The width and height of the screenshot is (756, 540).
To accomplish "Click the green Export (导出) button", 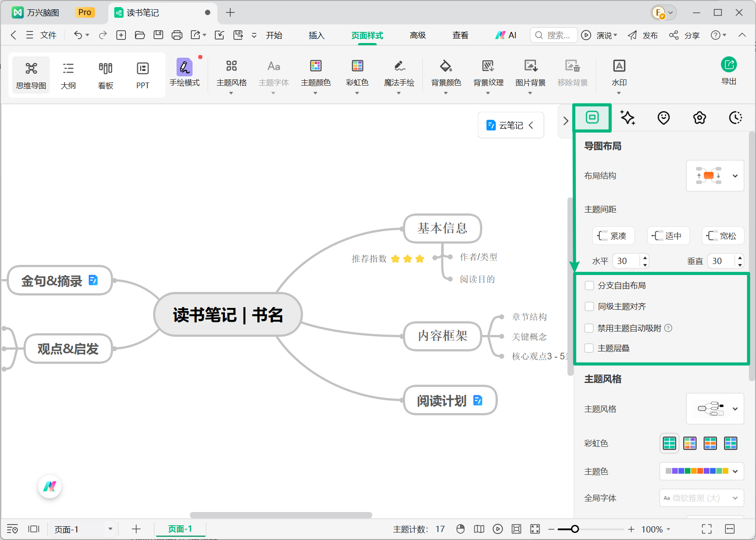I will click(729, 71).
